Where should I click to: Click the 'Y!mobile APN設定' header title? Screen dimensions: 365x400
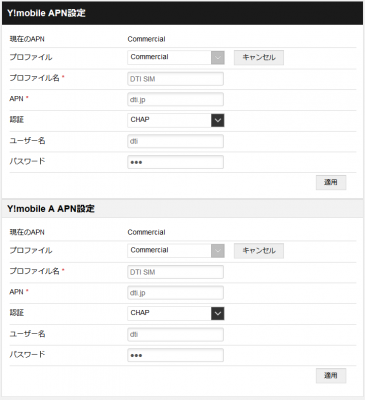(x=46, y=13)
